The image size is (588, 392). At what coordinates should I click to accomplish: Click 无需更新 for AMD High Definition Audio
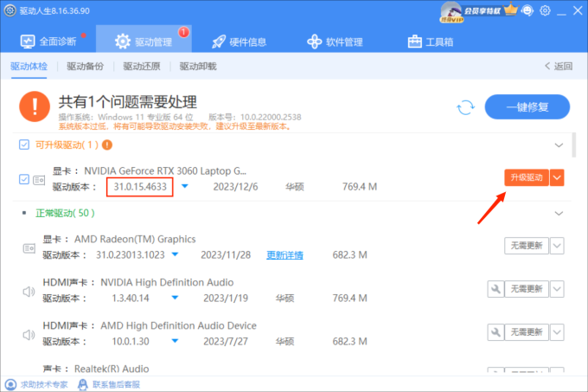[527, 332]
